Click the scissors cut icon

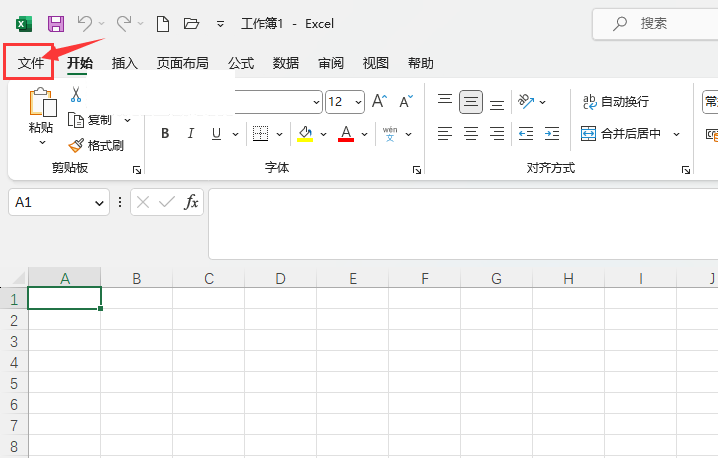point(76,94)
